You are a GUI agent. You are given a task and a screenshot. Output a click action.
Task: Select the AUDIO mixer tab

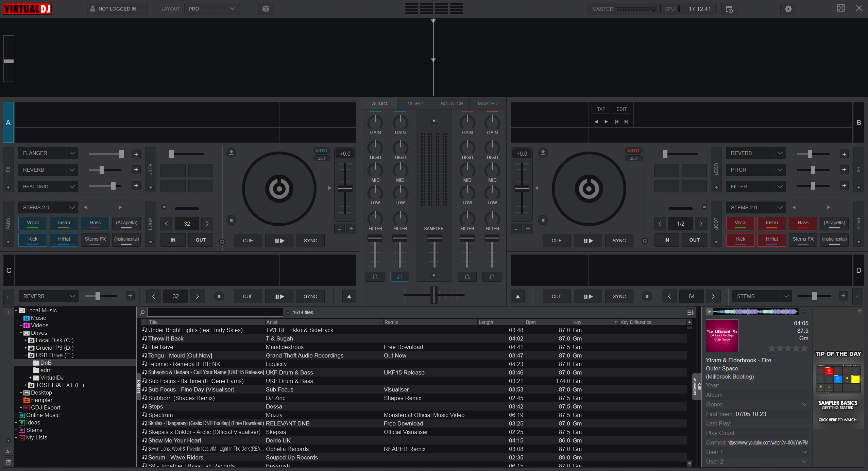tap(379, 104)
